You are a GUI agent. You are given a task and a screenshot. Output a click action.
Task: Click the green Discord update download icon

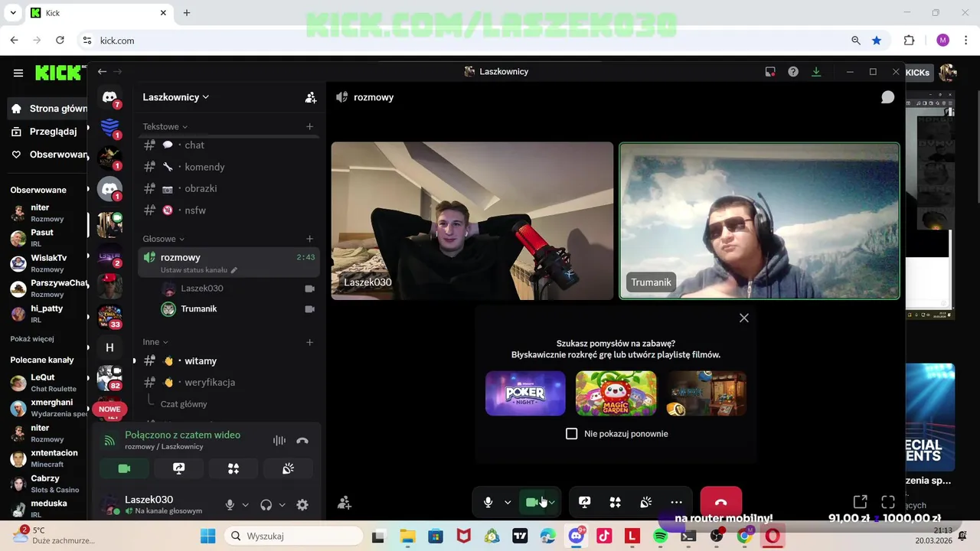click(816, 71)
